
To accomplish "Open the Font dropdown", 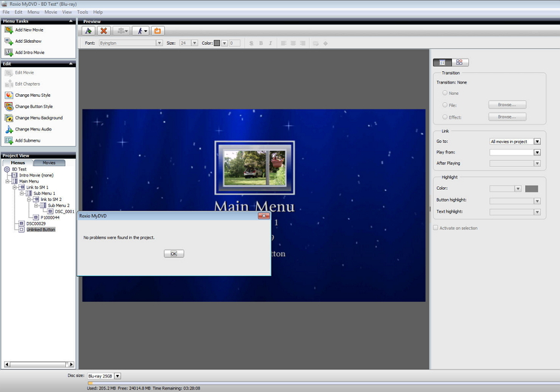I will tap(159, 43).
